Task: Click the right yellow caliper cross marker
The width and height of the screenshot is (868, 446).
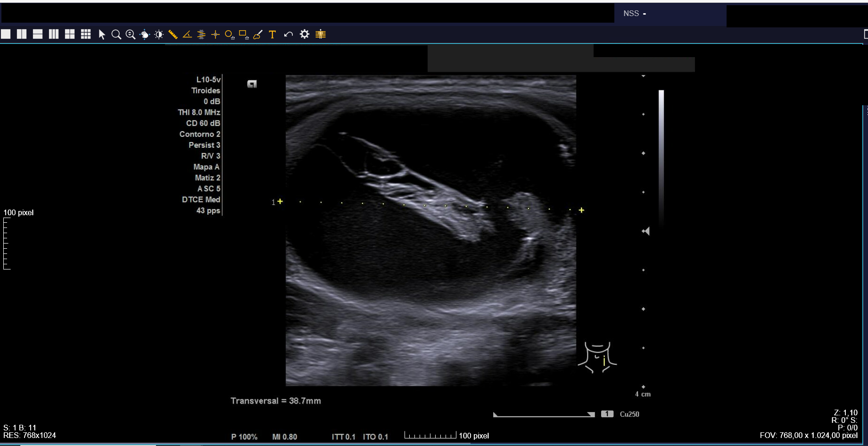Action: pyautogui.click(x=581, y=210)
